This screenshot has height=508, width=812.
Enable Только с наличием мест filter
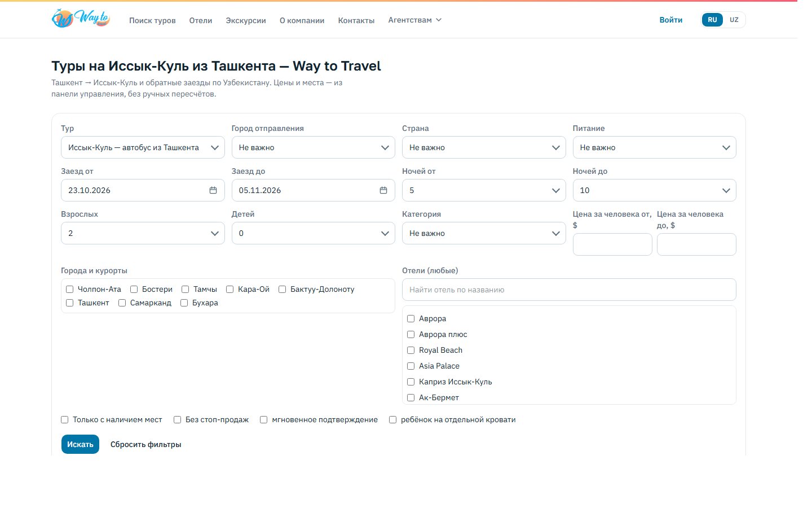(65, 420)
